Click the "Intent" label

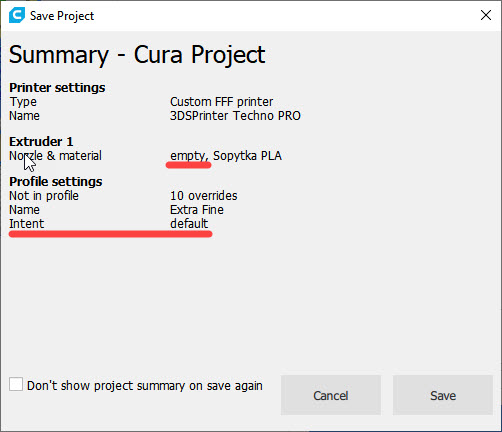click(27, 224)
